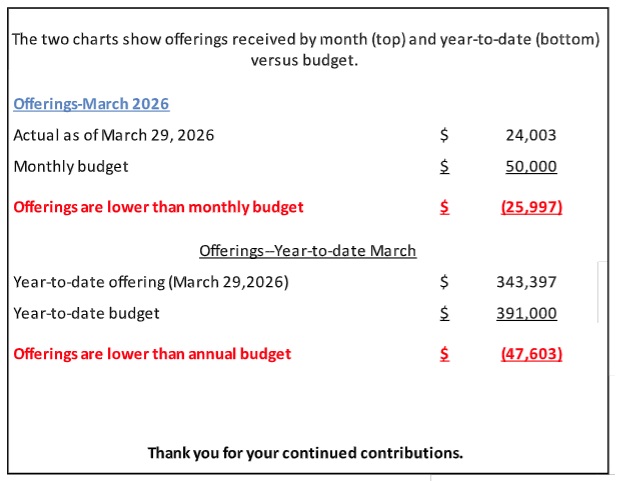The width and height of the screenshot is (617, 481).
Task: Select the intro sentence about two charts
Action: 306,49
